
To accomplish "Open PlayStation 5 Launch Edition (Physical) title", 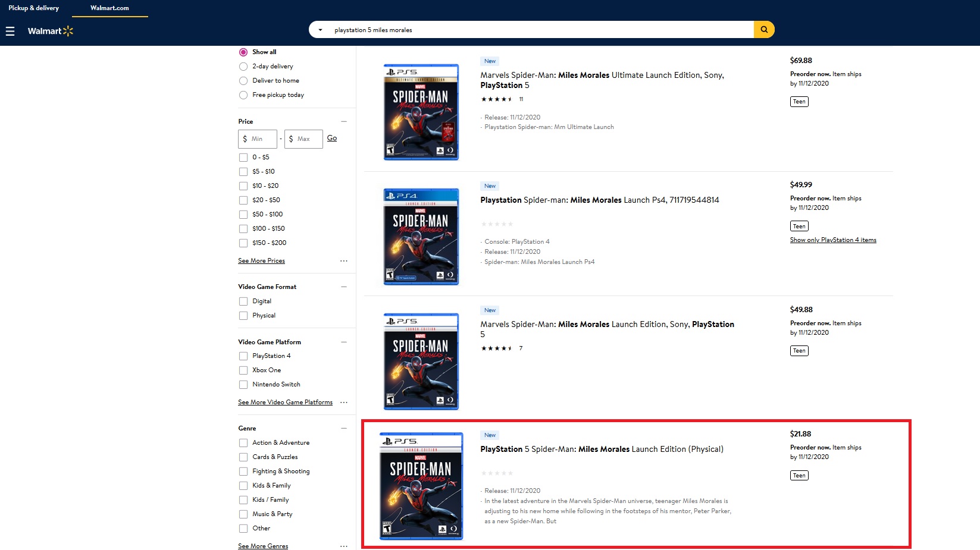I will point(602,449).
